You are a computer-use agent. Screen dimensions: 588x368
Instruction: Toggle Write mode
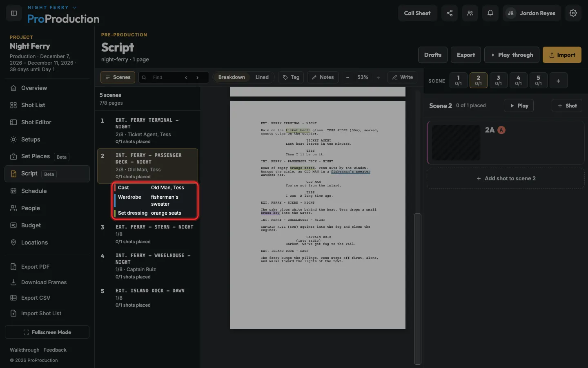click(402, 77)
